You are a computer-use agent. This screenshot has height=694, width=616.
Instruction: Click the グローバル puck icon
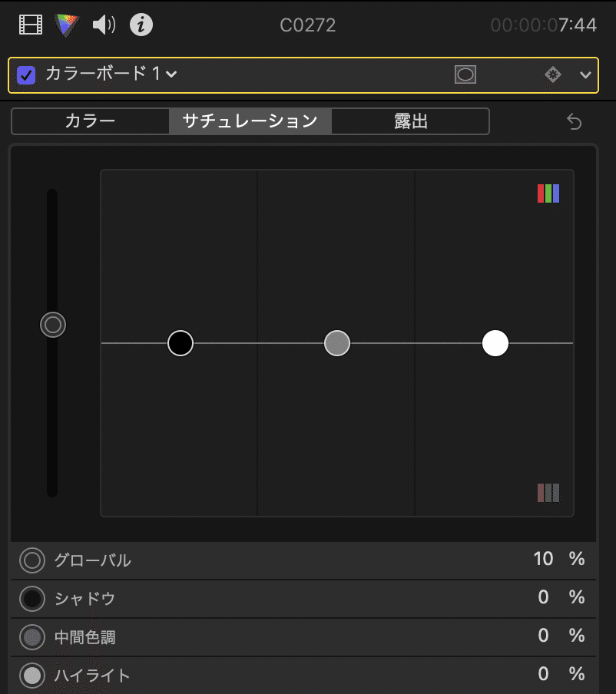(32, 560)
